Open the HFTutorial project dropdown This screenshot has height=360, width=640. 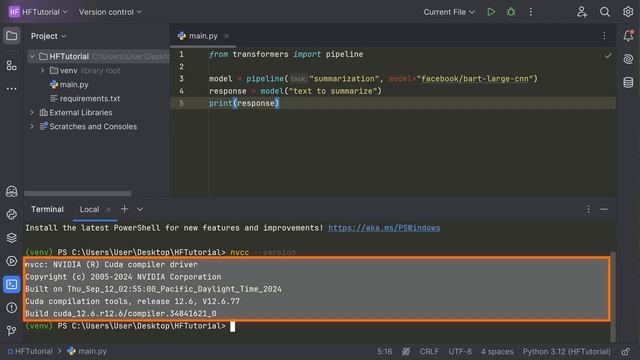[x=38, y=12]
